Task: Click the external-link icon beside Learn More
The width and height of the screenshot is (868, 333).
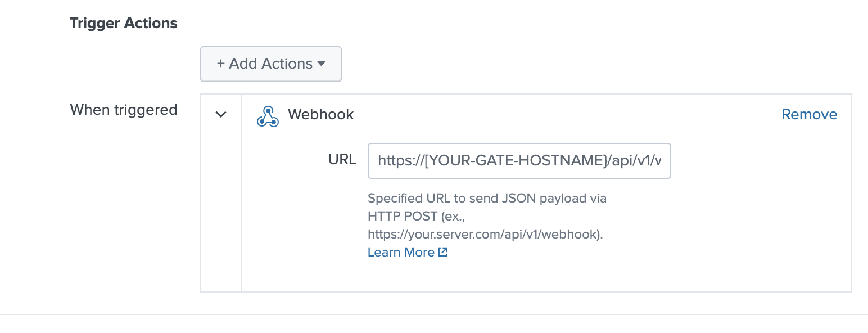Action: [x=443, y=252]
